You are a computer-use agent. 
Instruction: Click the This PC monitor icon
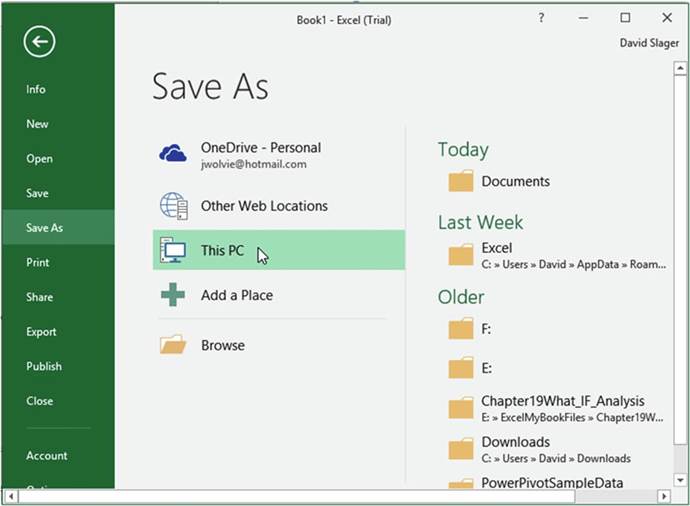click(x=173, y=250)
